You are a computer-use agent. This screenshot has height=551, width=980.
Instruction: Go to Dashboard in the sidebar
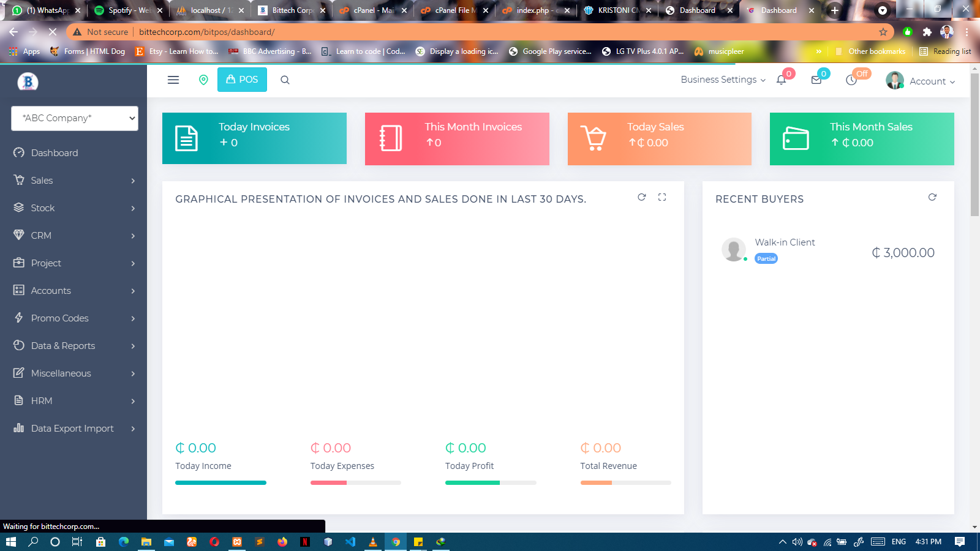(55, 153)
